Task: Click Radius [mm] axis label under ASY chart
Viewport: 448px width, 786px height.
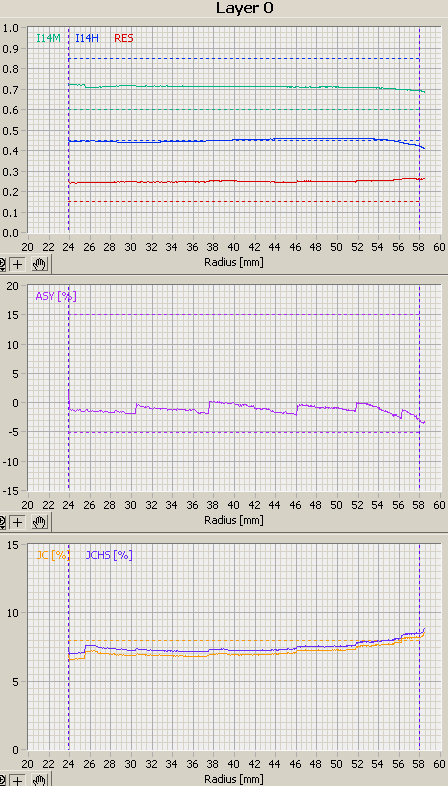Action: tap(234, 520)
